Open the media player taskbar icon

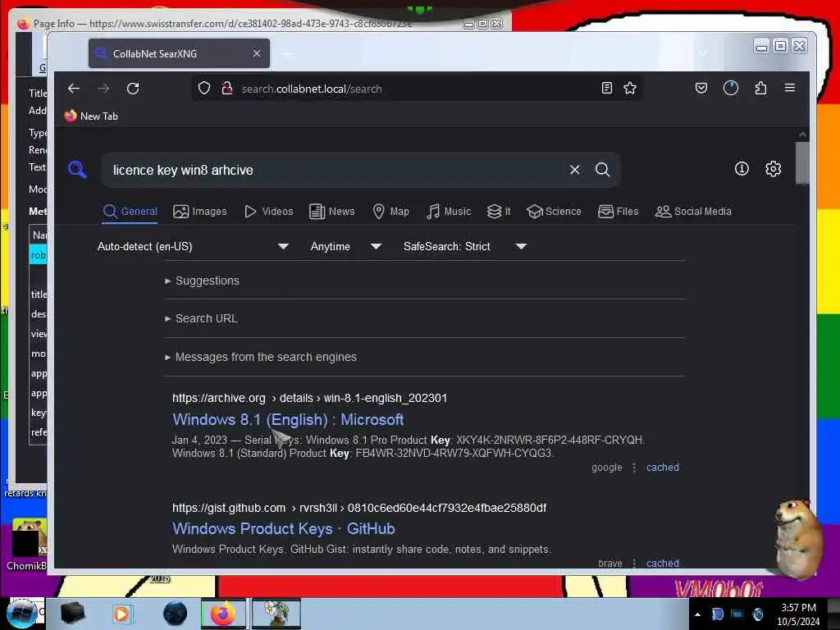[x=121, y=614]
